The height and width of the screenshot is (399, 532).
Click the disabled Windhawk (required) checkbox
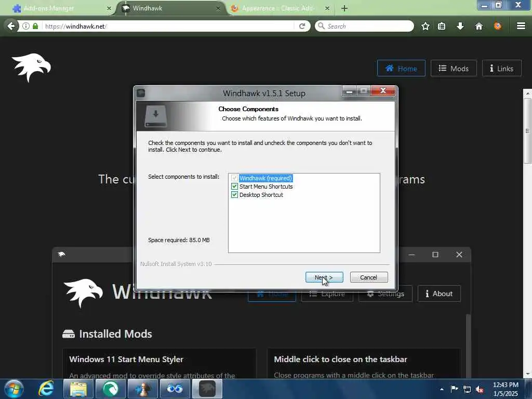[x=234, y=178]
